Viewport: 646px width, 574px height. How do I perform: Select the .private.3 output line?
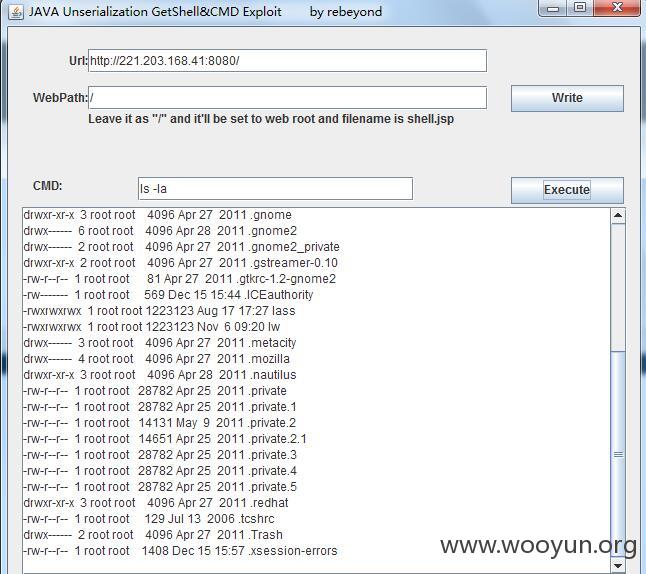tap(160, 455)
